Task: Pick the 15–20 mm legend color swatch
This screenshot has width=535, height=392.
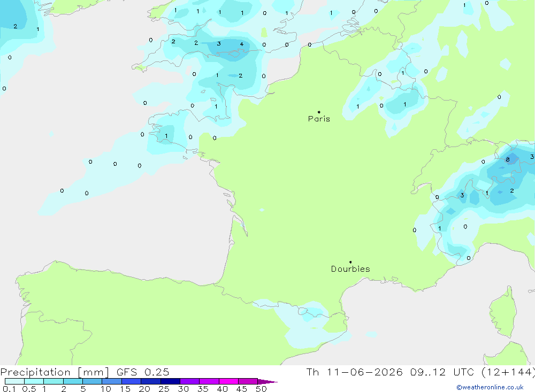Action: point(132,381)
